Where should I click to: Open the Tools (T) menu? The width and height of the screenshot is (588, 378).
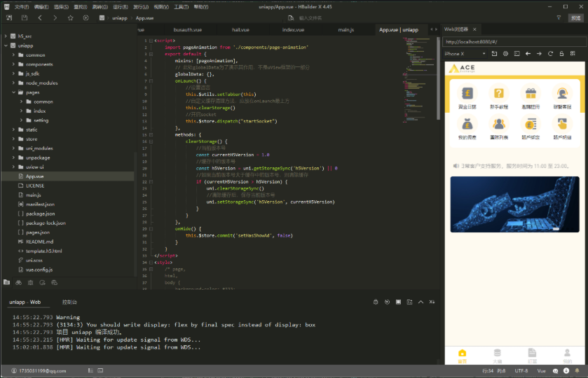point(181,7)
